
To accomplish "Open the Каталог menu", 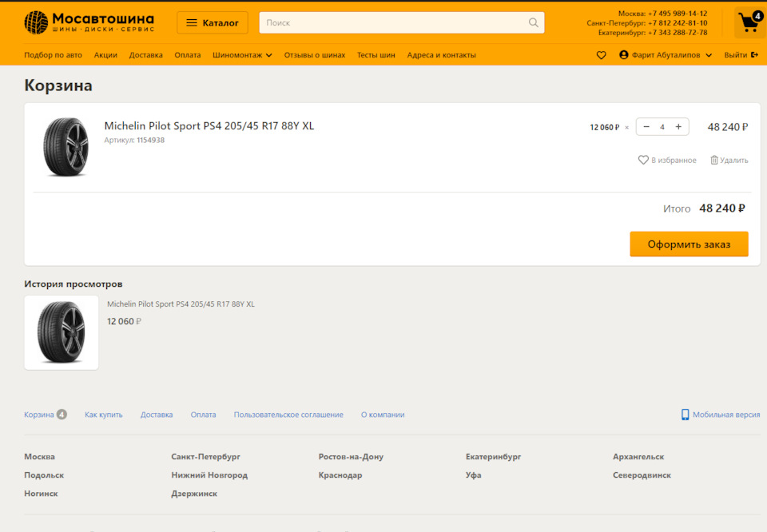I will (x=213, y=22).
